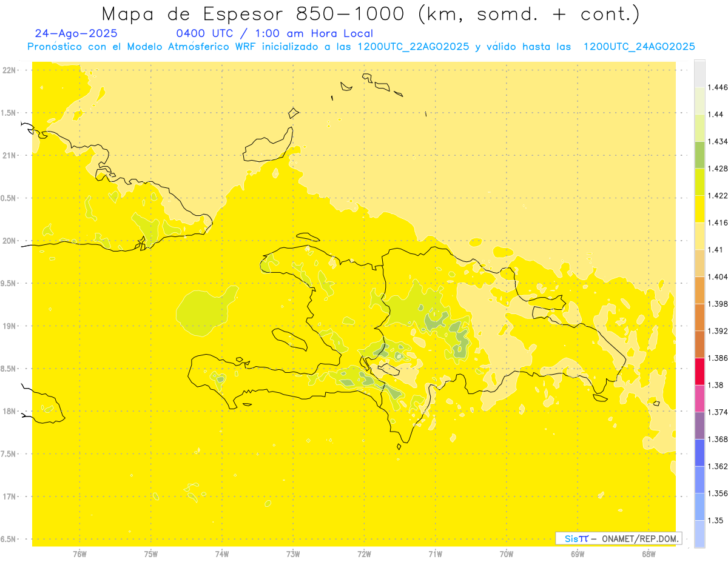Click the '1.422' legend value

click(716, 196)
